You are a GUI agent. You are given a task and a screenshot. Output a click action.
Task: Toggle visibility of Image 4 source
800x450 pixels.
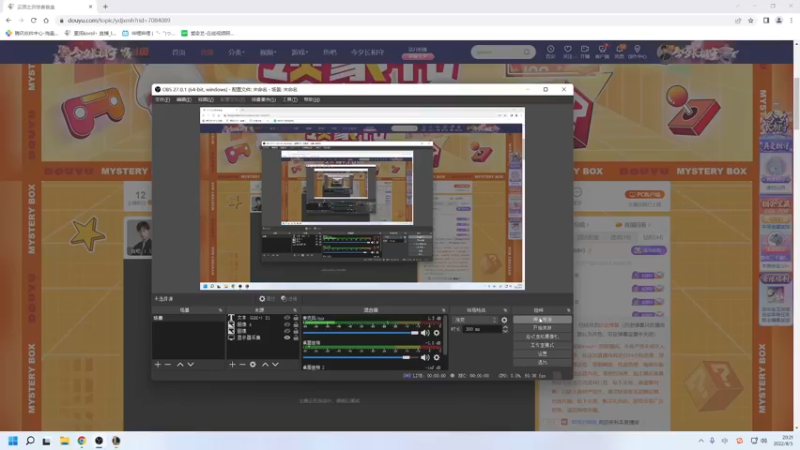coord(287,324)
